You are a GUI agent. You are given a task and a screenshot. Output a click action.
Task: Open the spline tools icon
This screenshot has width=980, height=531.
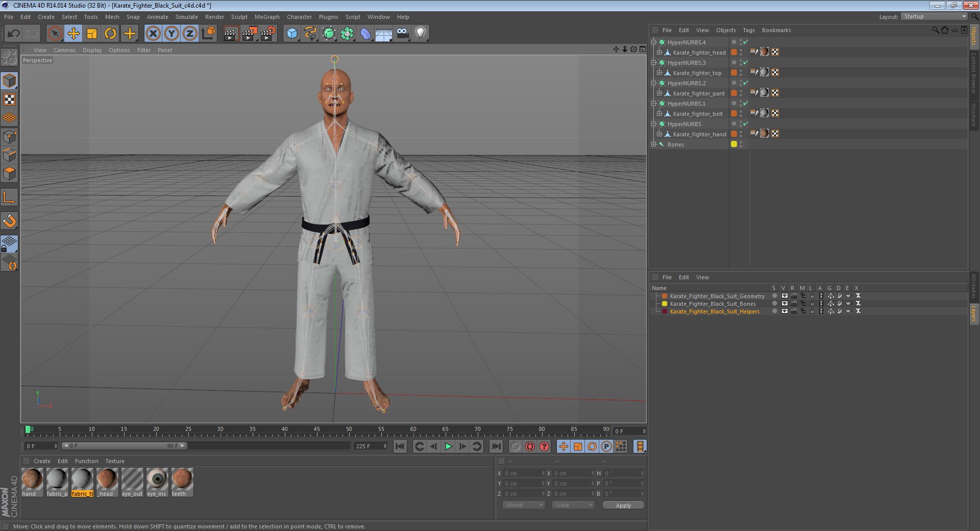[x=310, y=34]
